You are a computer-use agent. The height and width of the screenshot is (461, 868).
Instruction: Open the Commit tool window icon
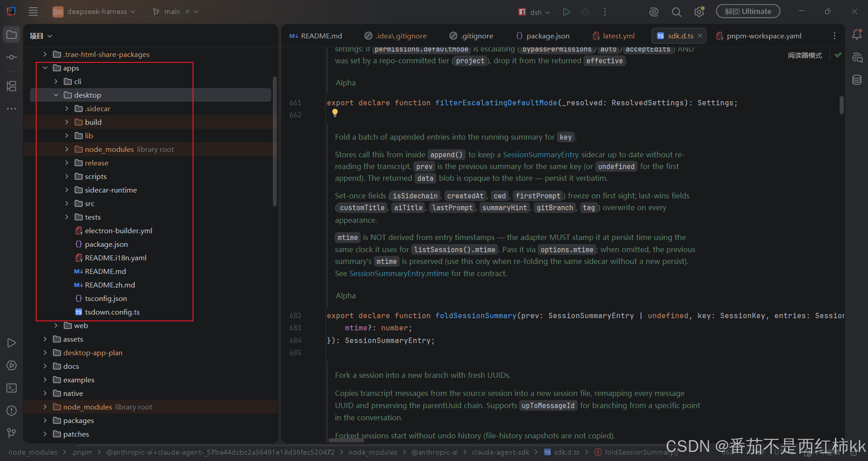(12, 57)
